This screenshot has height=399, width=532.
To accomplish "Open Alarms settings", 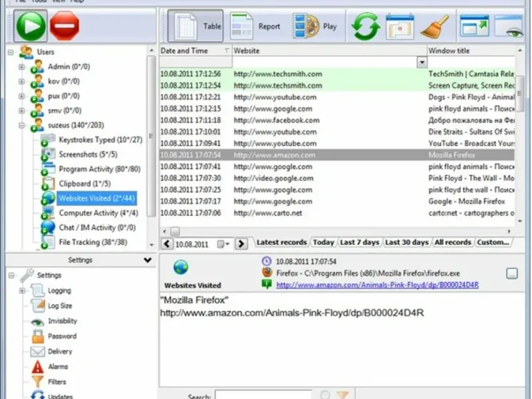I will pos(58,367).
